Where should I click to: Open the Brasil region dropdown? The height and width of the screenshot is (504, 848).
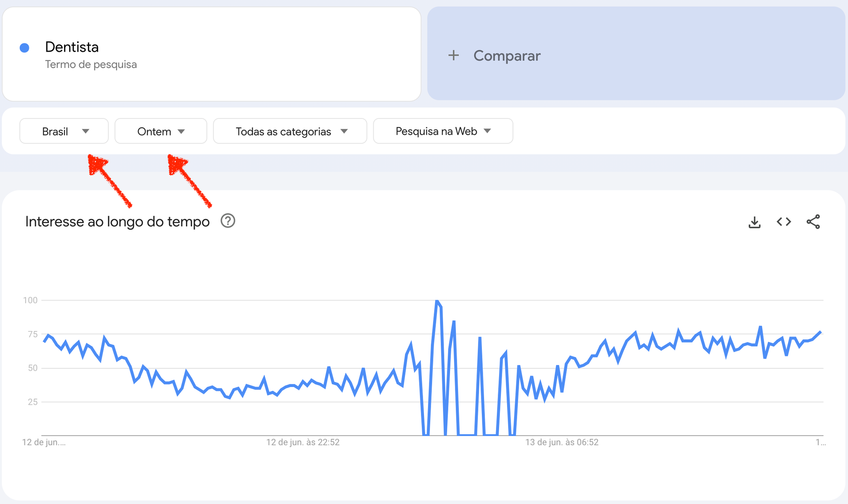click(64, 131)
